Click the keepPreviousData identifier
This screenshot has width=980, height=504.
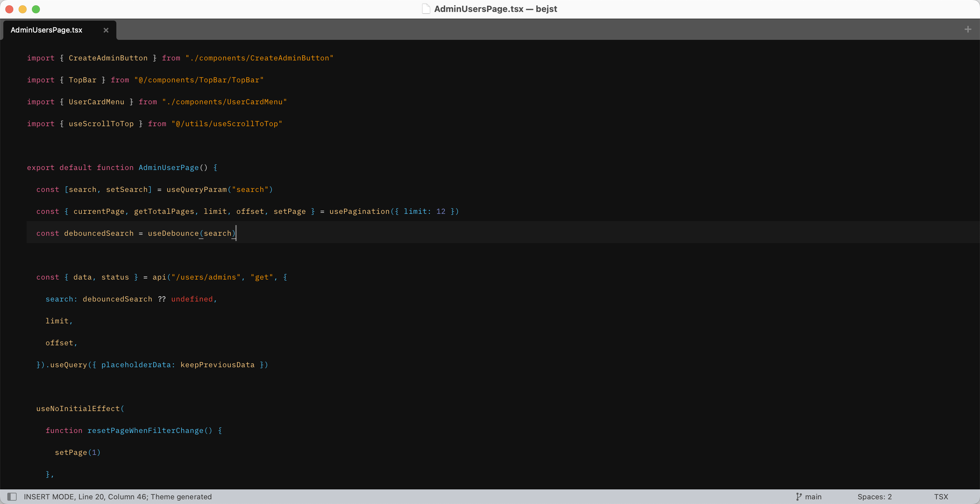[217, 365]
